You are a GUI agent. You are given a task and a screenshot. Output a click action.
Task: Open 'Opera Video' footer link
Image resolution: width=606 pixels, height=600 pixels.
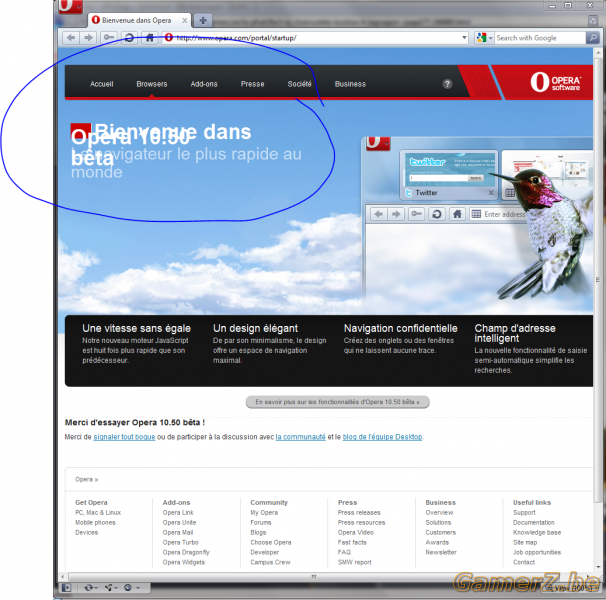[x=356, y=533]
